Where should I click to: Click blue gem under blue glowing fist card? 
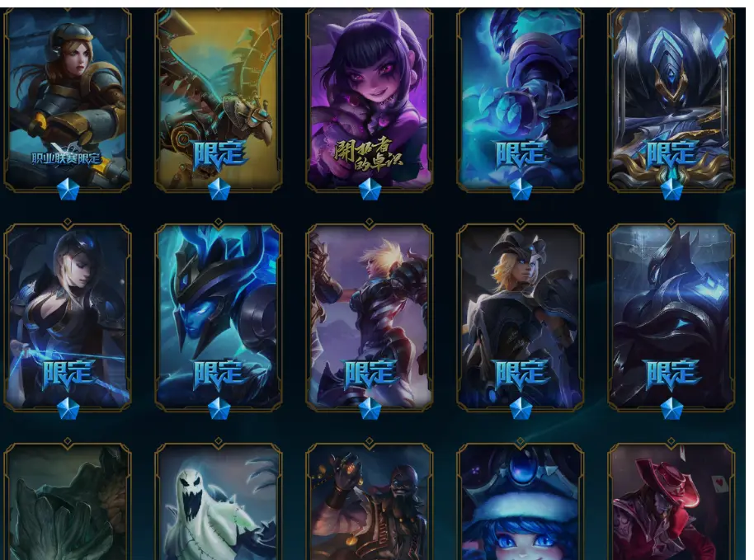click(521, 190)
